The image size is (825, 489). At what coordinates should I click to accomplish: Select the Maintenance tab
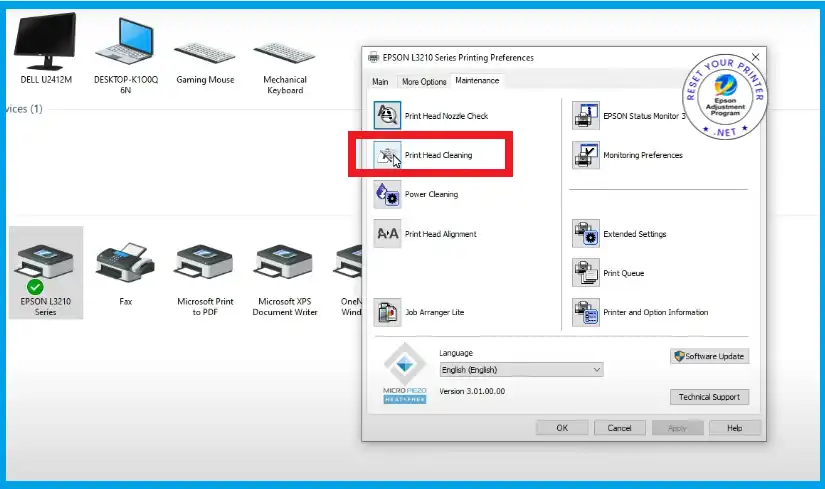477,81
